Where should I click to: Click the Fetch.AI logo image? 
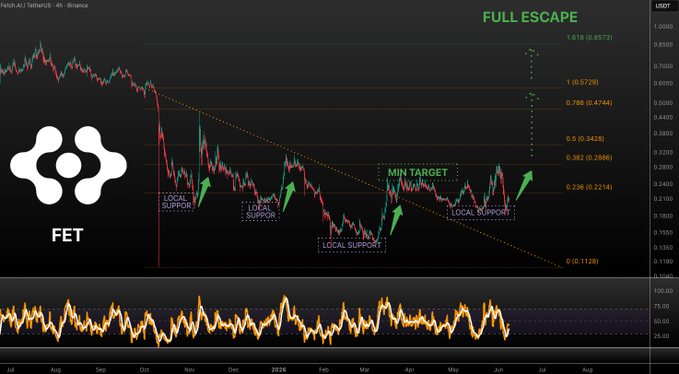coord(68,165)
